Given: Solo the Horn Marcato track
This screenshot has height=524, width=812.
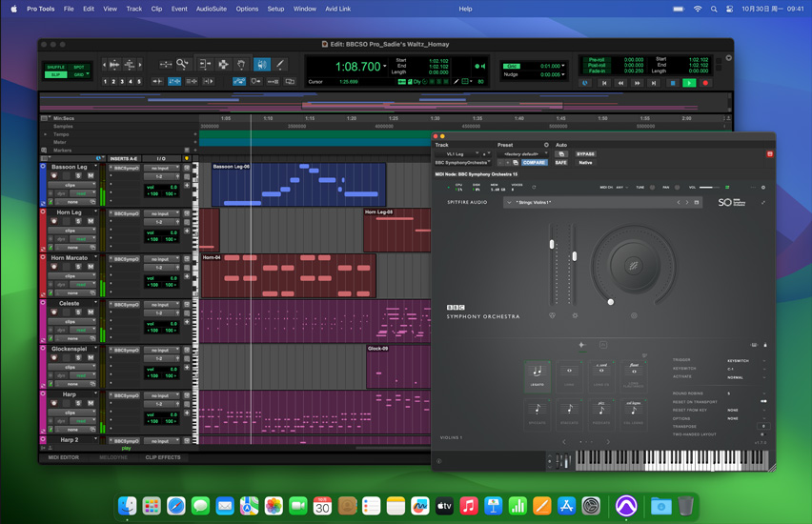Looking at the screenshot, I should [79, 267].
